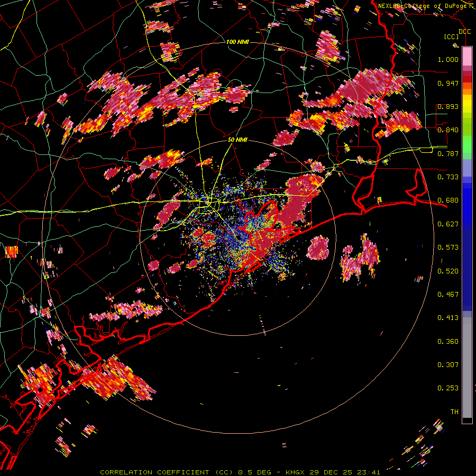
Task: Click the bright green segment of the color bar
Action: [467, 144]
